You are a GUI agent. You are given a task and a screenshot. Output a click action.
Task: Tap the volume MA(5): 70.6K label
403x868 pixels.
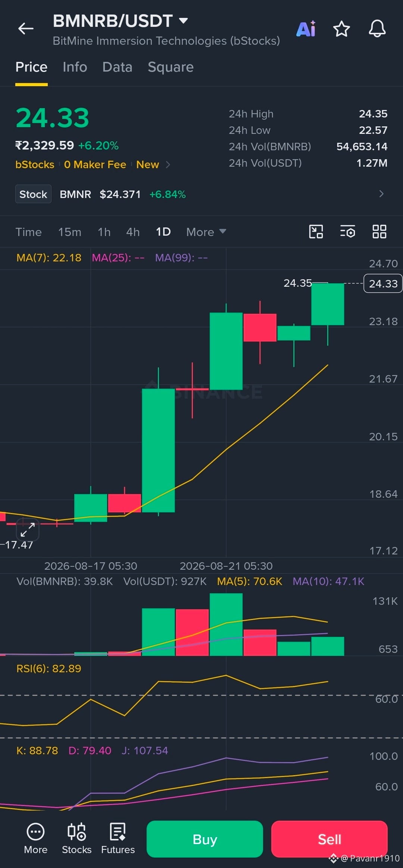(x=250, y=581)
